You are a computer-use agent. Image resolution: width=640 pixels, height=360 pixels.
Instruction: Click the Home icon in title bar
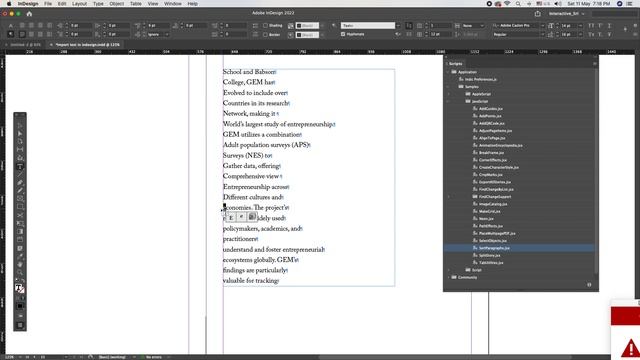[x=29, y=13]
